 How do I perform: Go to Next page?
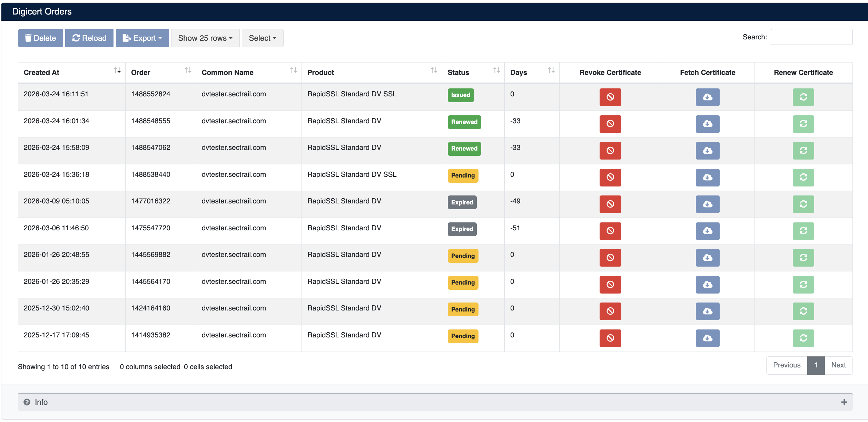[838, 365]
